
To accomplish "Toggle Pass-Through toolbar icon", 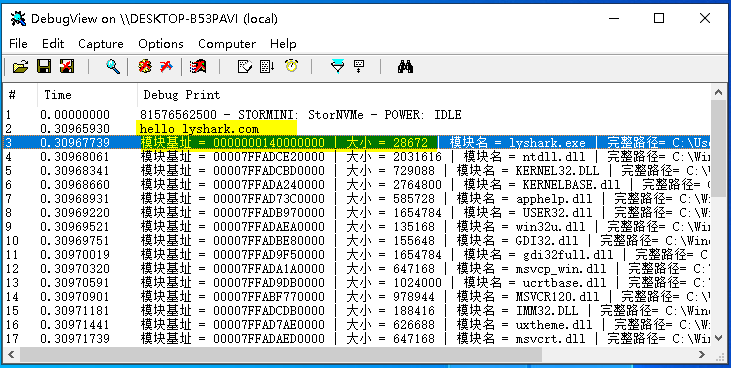I will click(166, 67).
